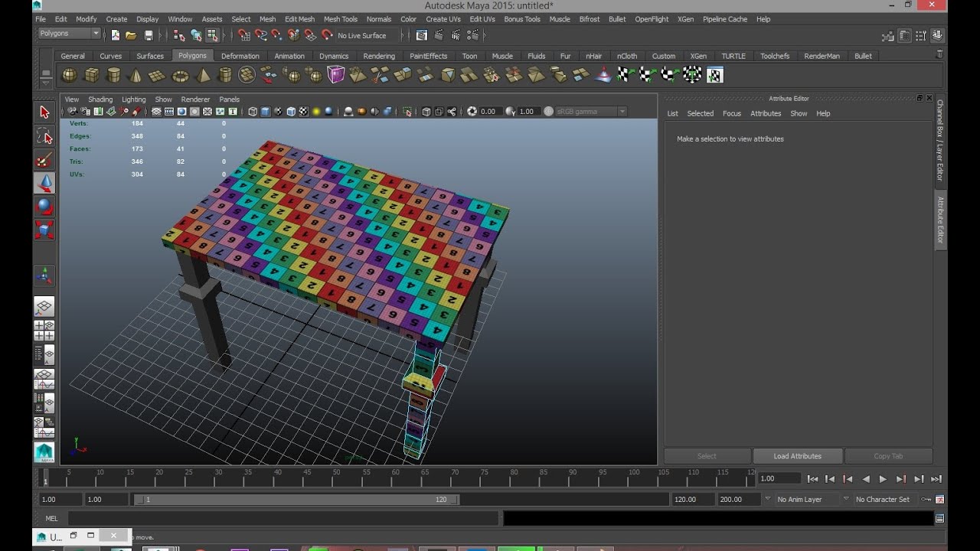Open the viewport Panels menu

229,99
